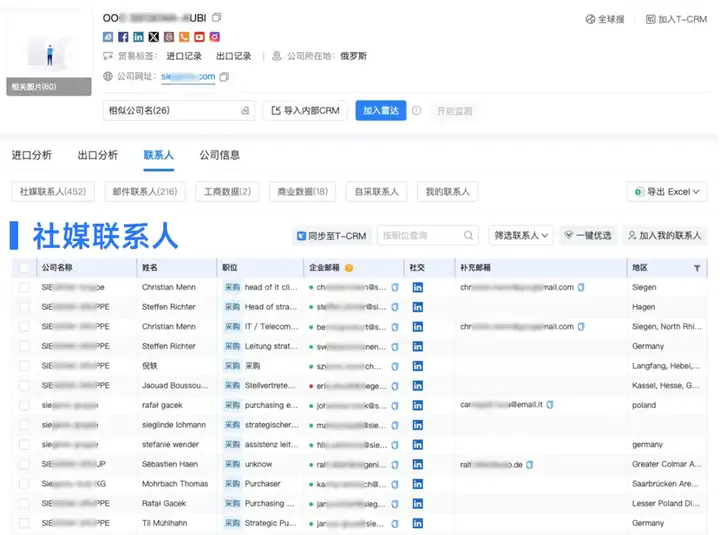Screen dimensions: 720x535
Task: Check the row for Steffen Richter in Hagen
Action: 24,307
